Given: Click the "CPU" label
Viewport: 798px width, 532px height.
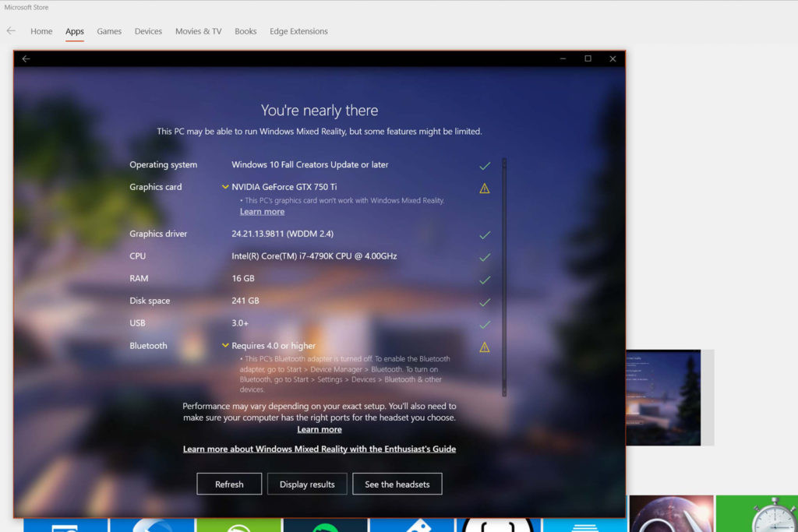Looking at the screenshot, I should pos(137,256).
